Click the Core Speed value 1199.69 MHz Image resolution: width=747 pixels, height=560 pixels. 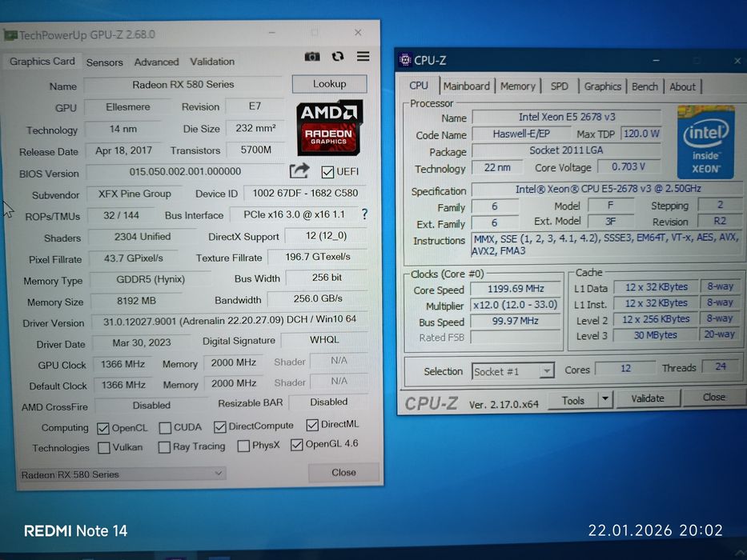(516, 289)
